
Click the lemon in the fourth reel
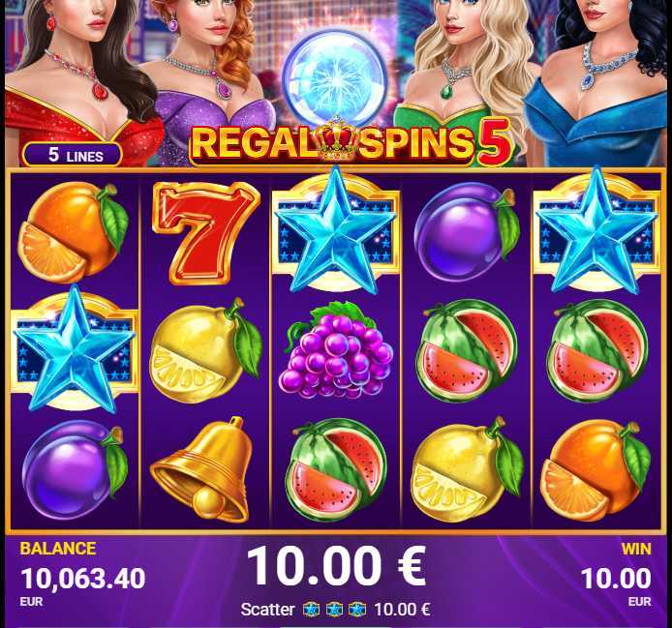click(467, 470)
